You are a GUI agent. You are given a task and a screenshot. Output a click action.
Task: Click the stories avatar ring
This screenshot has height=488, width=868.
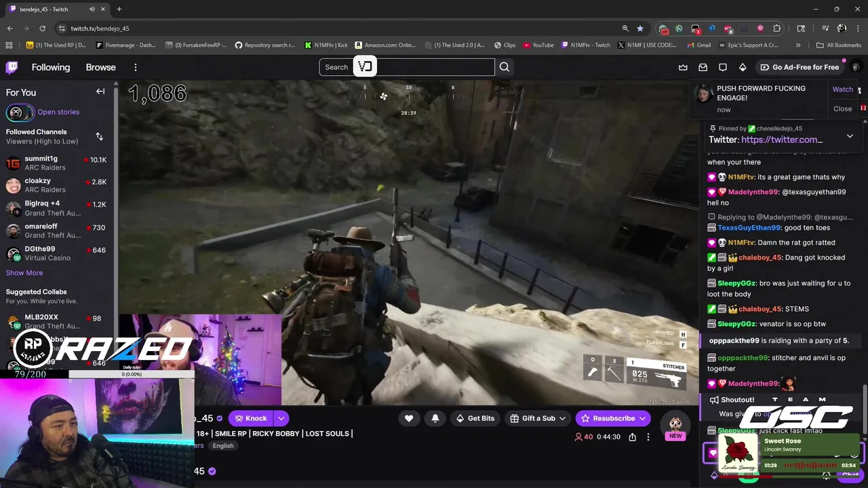point(20,113)
